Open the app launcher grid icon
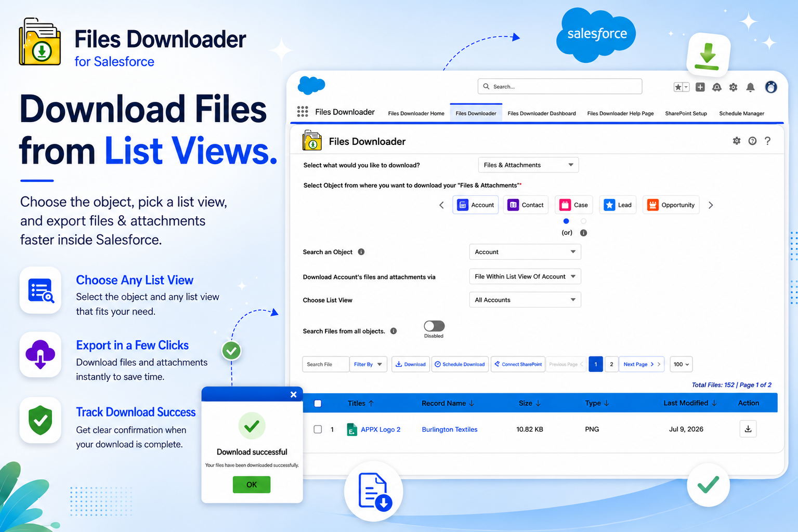This screenshot has height=532, width=798. pos(303,112)
